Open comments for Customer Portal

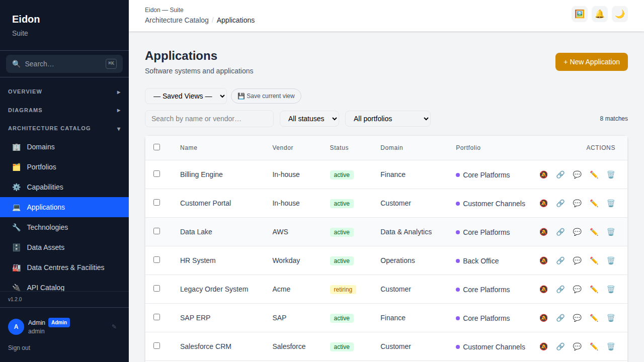point(577,203)
